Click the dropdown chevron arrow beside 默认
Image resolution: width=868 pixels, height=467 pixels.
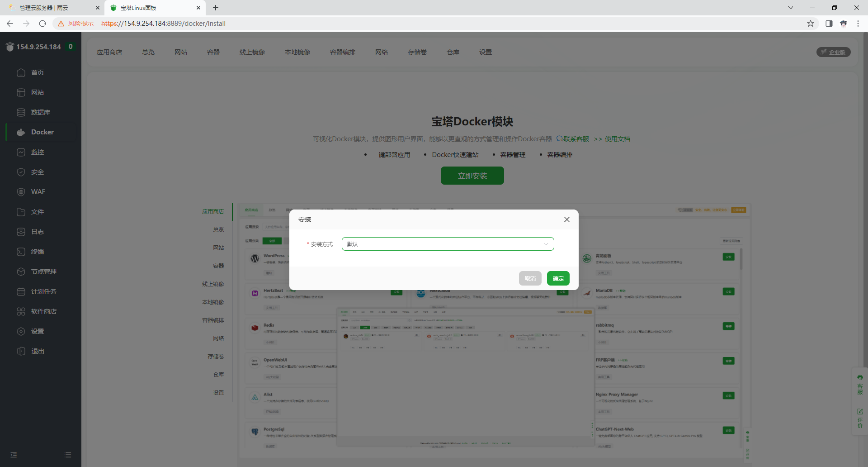(x=546, y=244)
